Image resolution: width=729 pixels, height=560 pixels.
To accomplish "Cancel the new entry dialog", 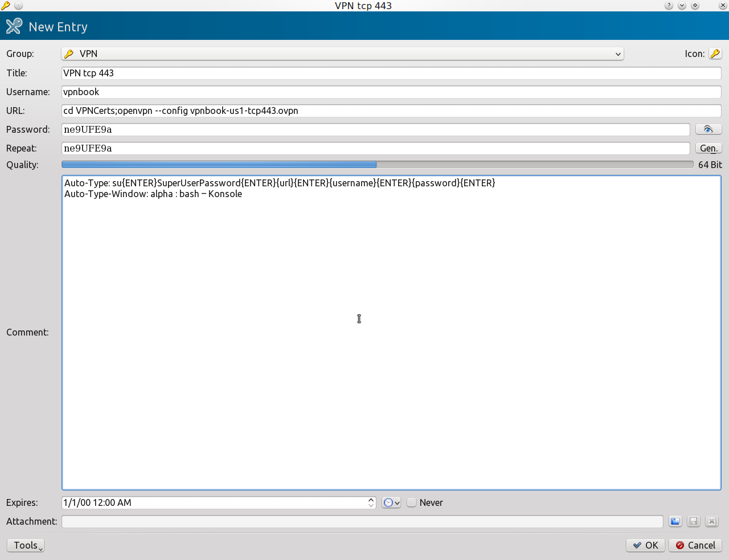I will 695,545.
